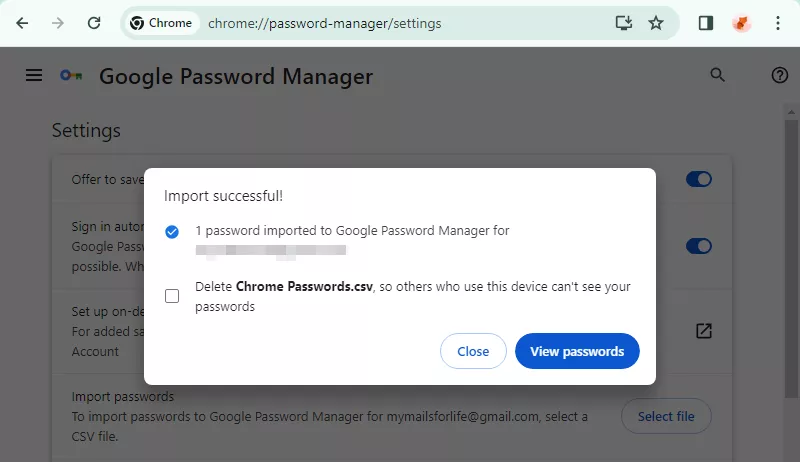Open Chrome's three-dot menu
800x462 pixels.
pyautogui.click(x=778, y=23)
